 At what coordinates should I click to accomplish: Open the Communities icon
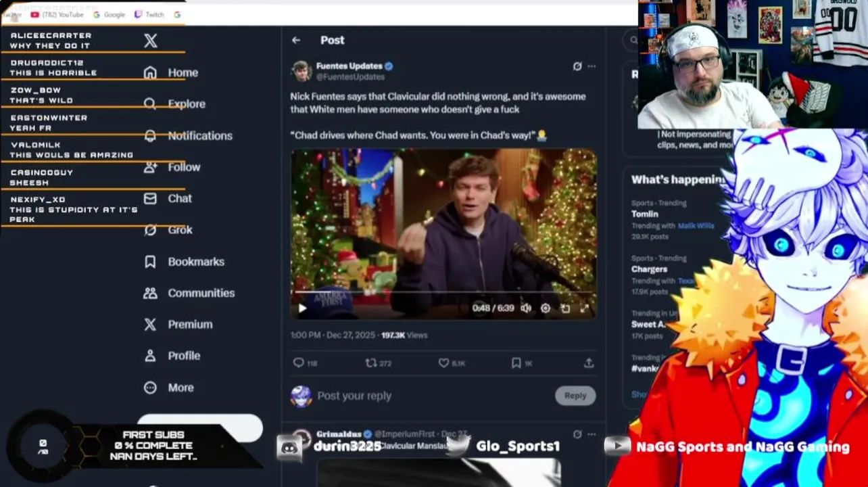click(x=150, y=293)
